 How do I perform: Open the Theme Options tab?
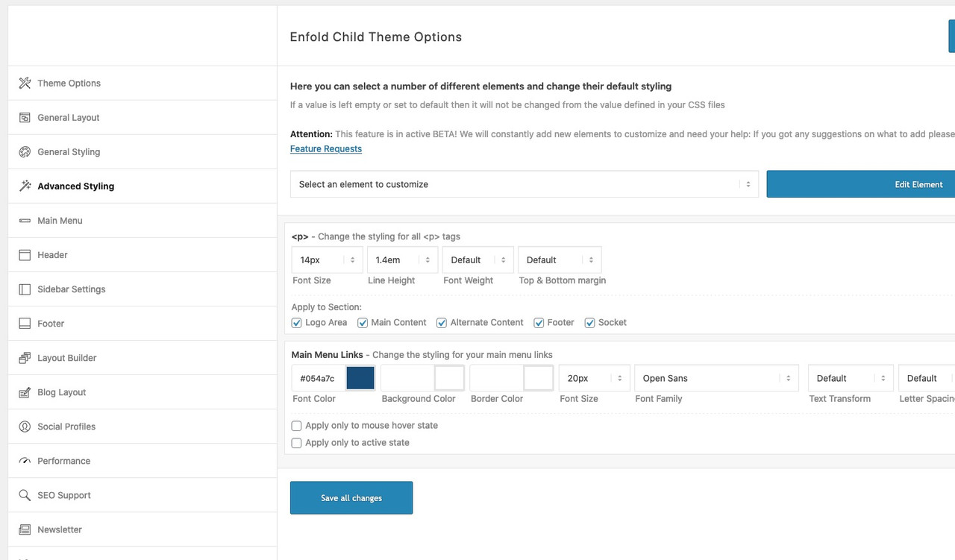coord(143,83)
